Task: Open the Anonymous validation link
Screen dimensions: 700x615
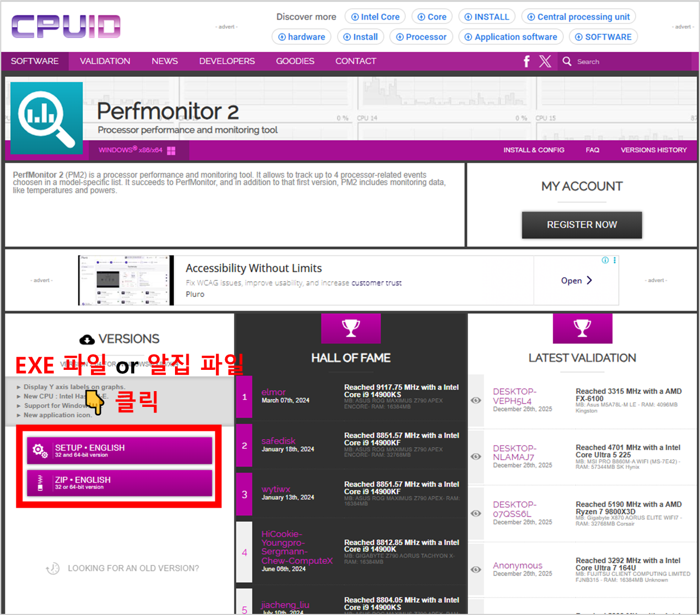Action: (x=517, y=565)
